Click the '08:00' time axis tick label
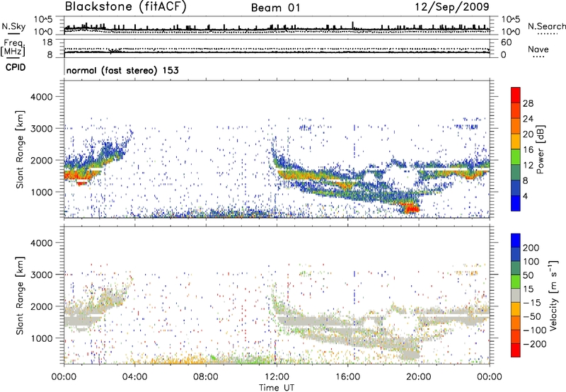 click(x=206, y=377)
